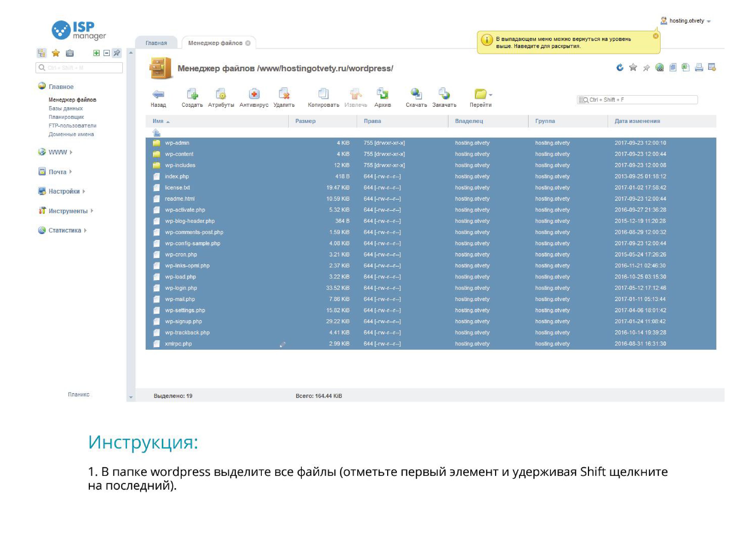The image size is (756, 534).
Task: Collapse the Главное sidebar section
Action: (56, 87)
